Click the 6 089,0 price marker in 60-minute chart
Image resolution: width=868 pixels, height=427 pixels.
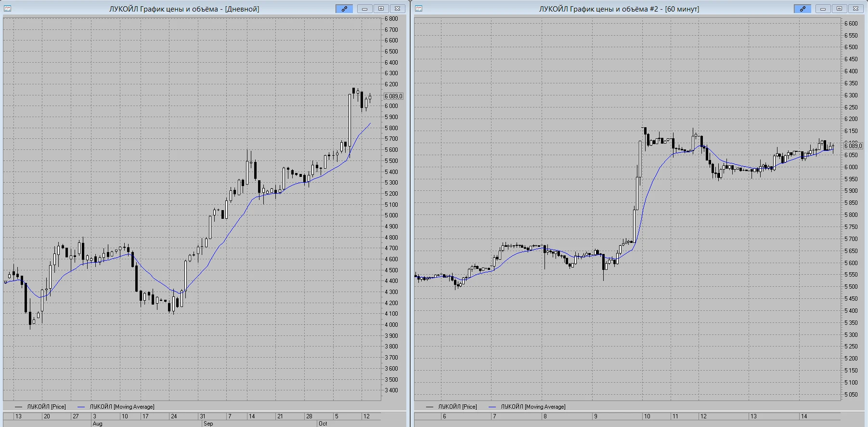[853, 146]
